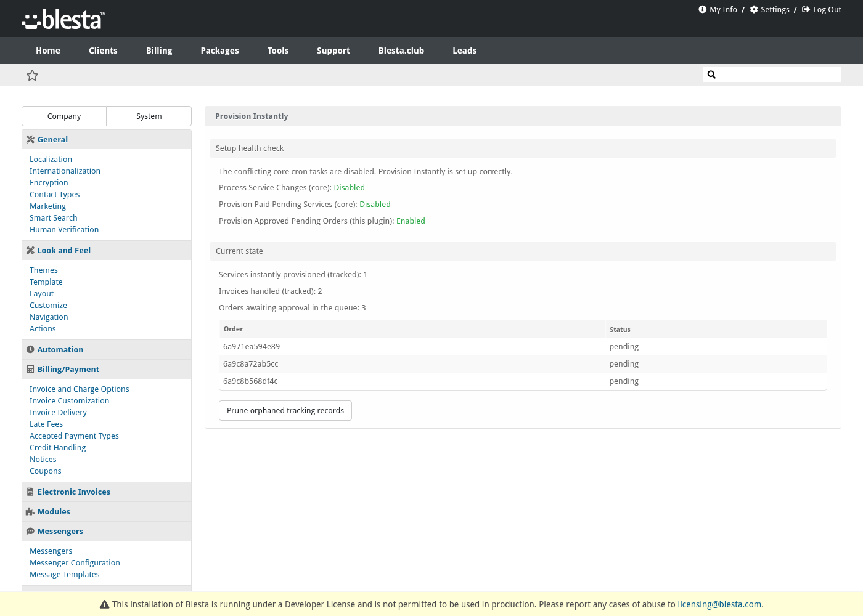Click the warning triangle in license notice
This screenshot has width=863, height=616.
click(104, 604)
